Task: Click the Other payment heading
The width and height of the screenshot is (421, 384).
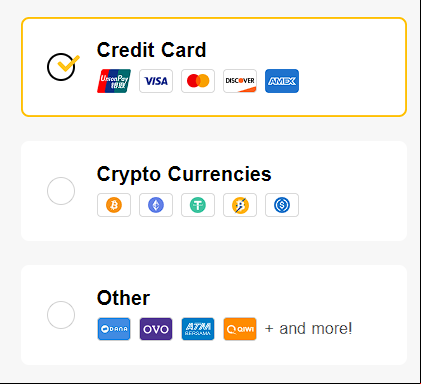Action: point(123,298)
